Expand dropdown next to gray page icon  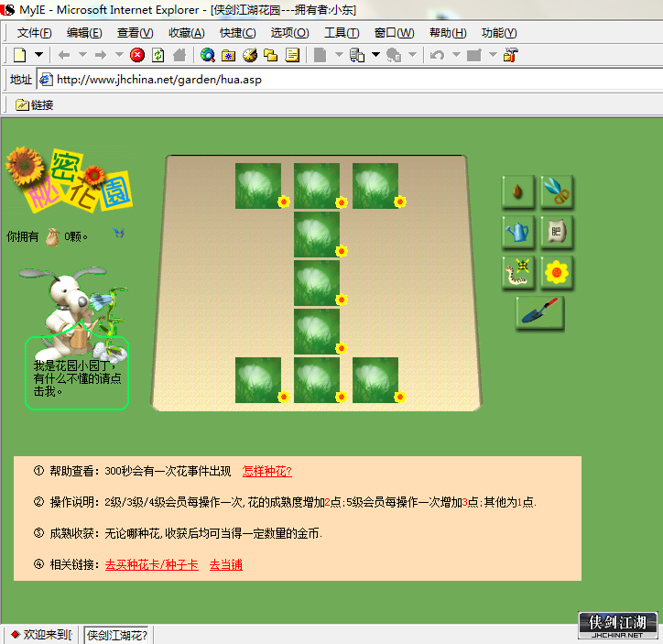(339, 55)
